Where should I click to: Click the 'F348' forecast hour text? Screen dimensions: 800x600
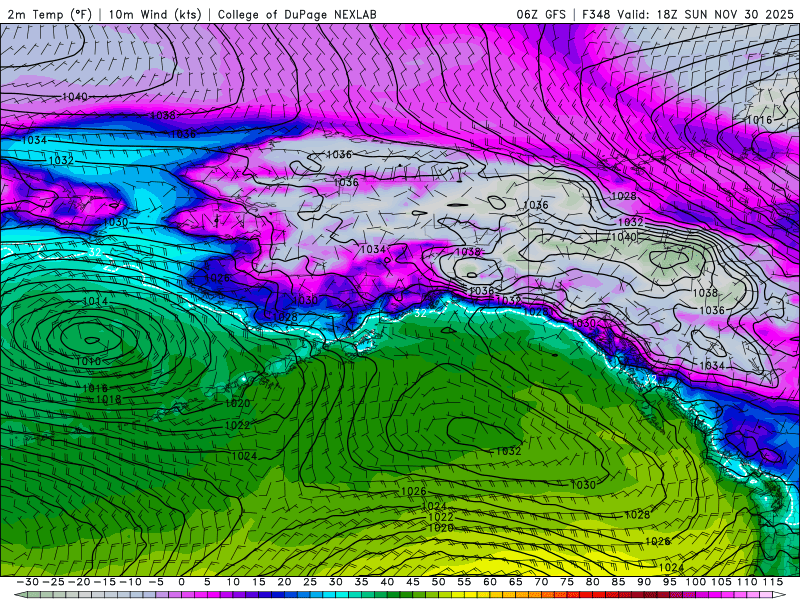click(596, 14)
